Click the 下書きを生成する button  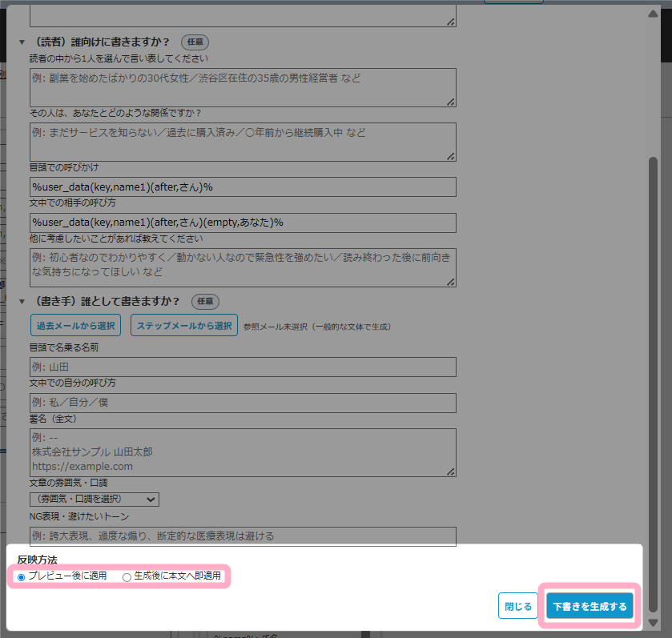pos(590,606)
